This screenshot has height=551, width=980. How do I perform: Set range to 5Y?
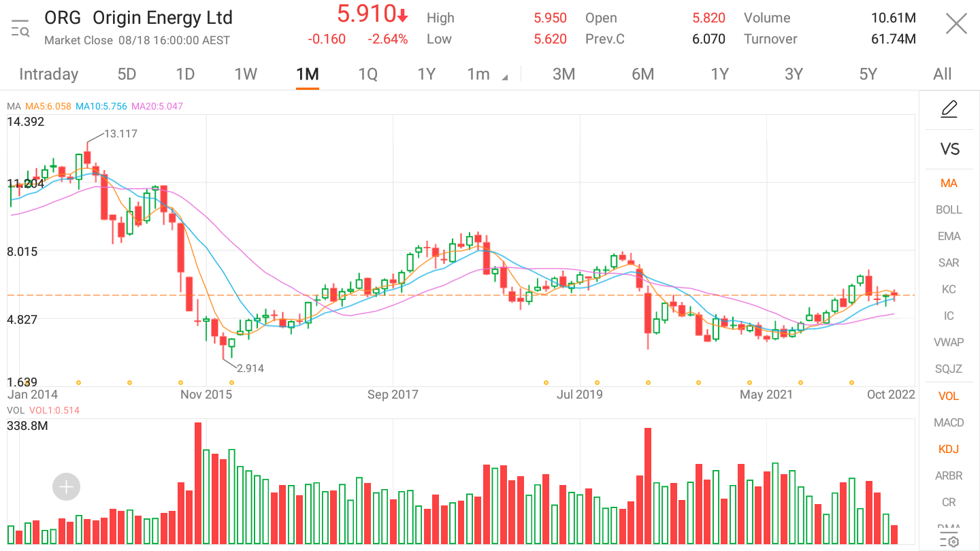click(x=868, y=74)
